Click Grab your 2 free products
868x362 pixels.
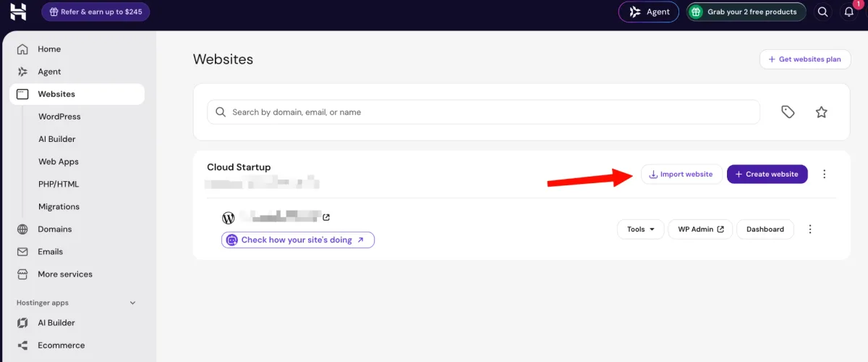click(x=746, y=12)
